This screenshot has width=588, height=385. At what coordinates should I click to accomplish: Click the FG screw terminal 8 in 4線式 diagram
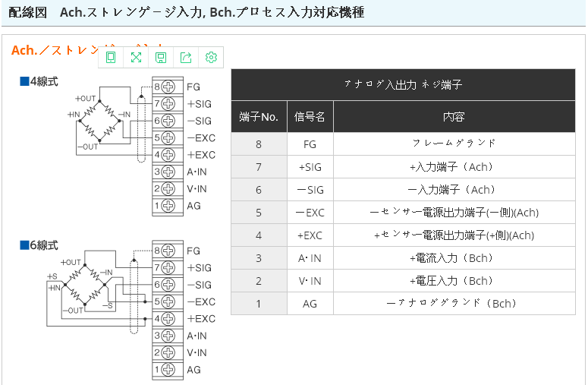[168, 87]
